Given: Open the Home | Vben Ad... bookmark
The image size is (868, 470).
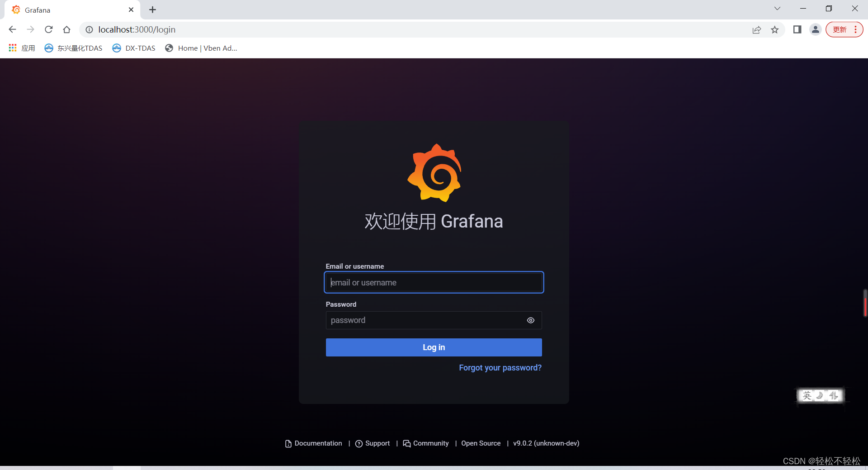Looking at the screenshot, I should (201, 48).
